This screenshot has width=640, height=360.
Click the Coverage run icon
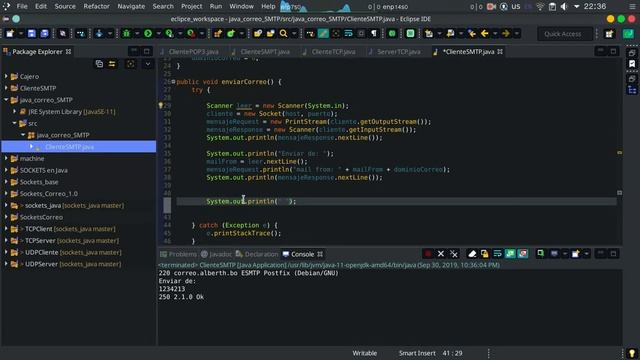point(169,33)
